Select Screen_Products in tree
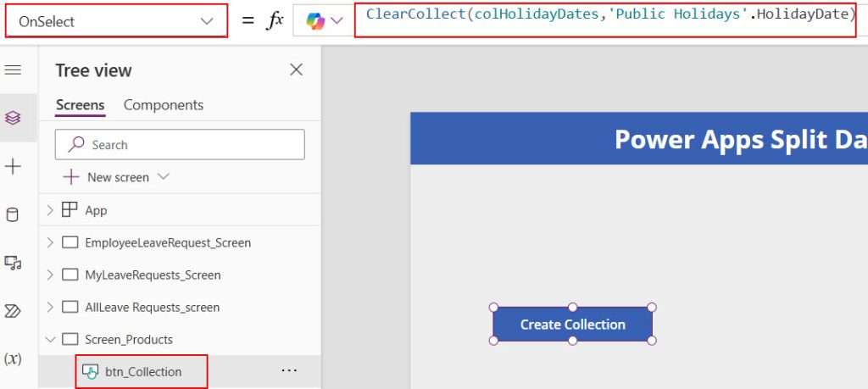Screen dimensions: 868x389 pyautogui.click(x=129, y=339)
